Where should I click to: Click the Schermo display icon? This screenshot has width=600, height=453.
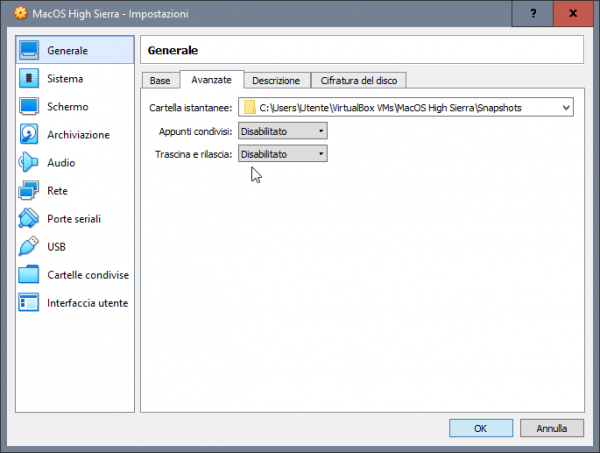(x=29, y=106)
